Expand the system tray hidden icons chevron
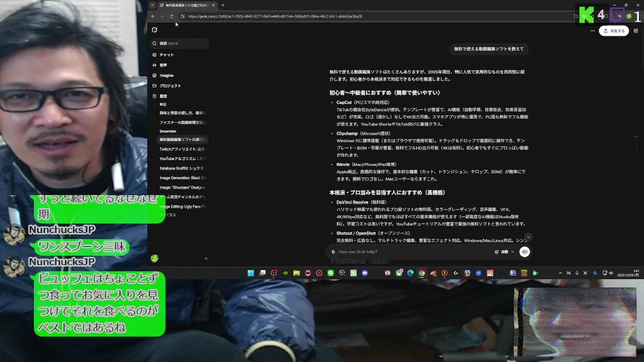 pos(560,273)
